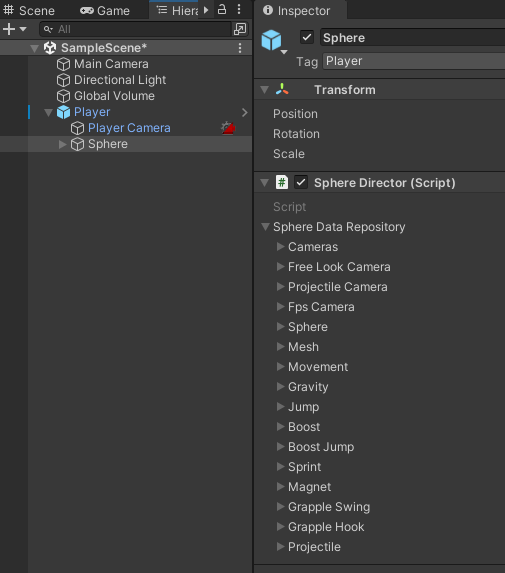
Task: Expand the Boost property
Action: (280, 426)
